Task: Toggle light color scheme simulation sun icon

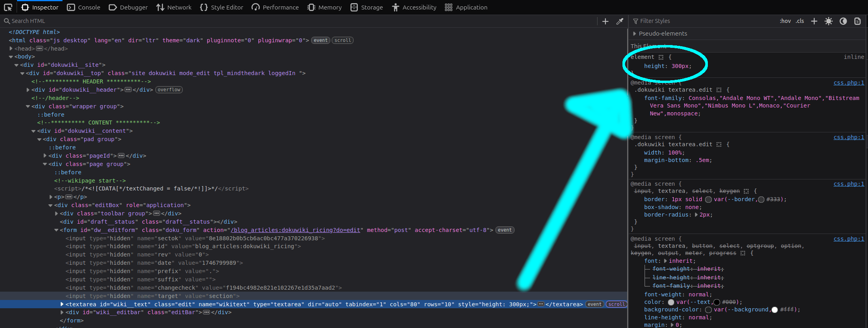Action: pyautogui.click(x=828, y=21)
